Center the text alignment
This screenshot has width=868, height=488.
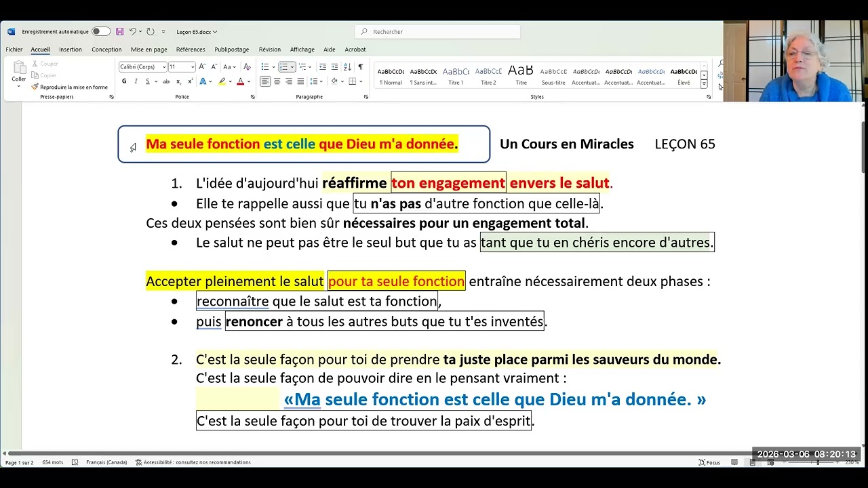pyautogui.click(x=277, y=81)
